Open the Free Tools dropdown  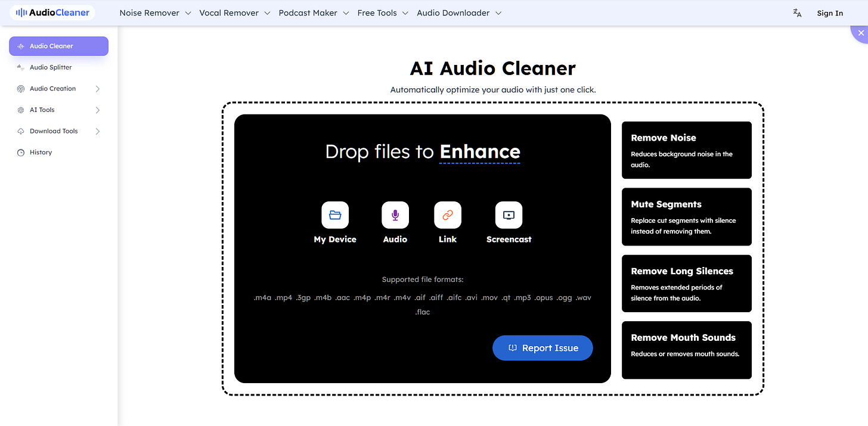pyautogui.click(x=382, y=13)
